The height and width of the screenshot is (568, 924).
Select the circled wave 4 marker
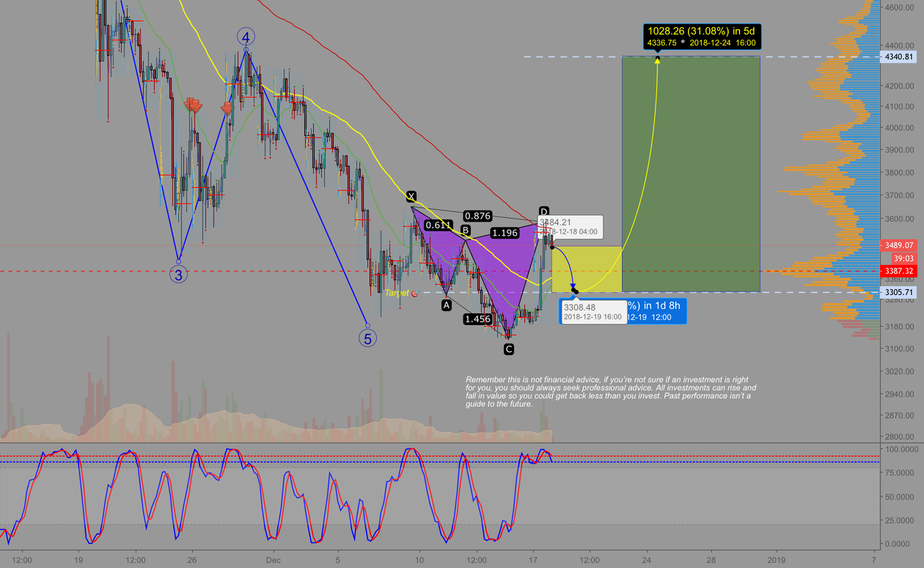point(245,34)
